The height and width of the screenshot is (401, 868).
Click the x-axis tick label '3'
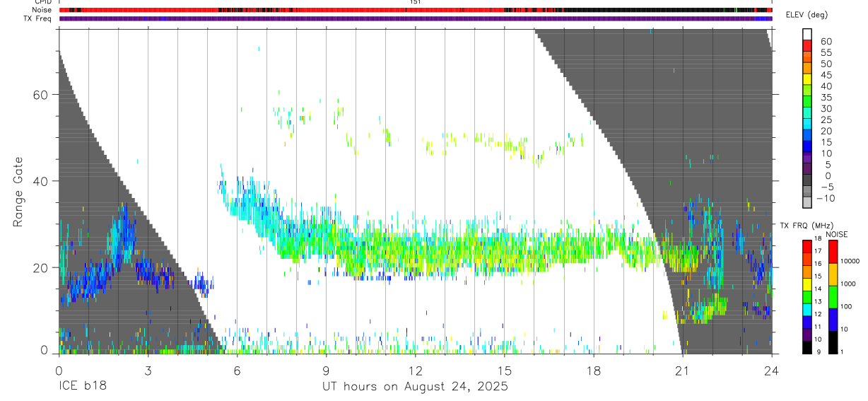tap(148, 371)
